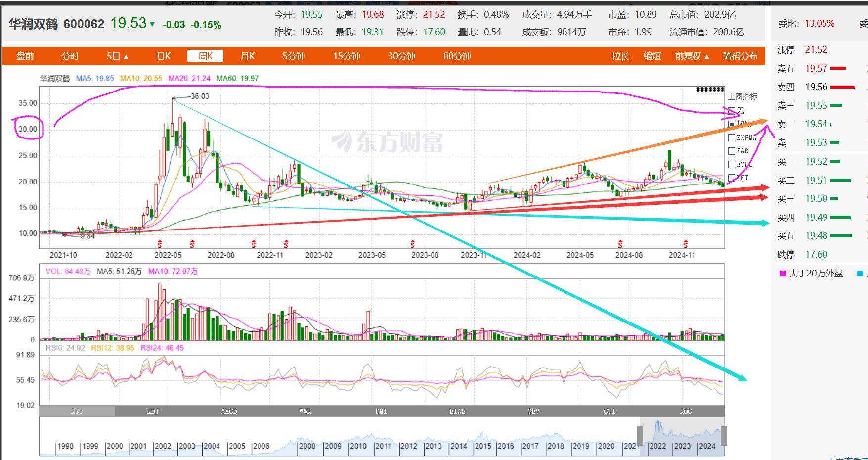Select the 无 main-chart indicator checkbox

(x=732, y=110)
